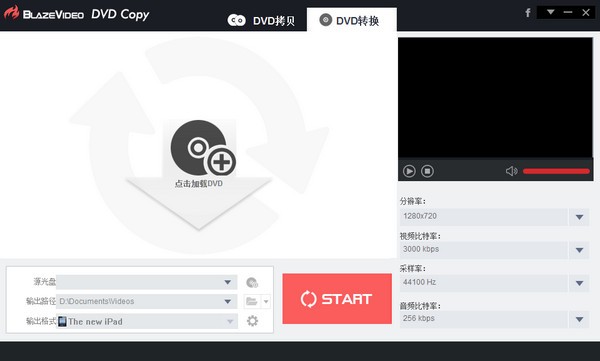The height and width of the screenshot is (361, 600).
Task: Expand the source disc dropdown
Action: coord(228,282)
